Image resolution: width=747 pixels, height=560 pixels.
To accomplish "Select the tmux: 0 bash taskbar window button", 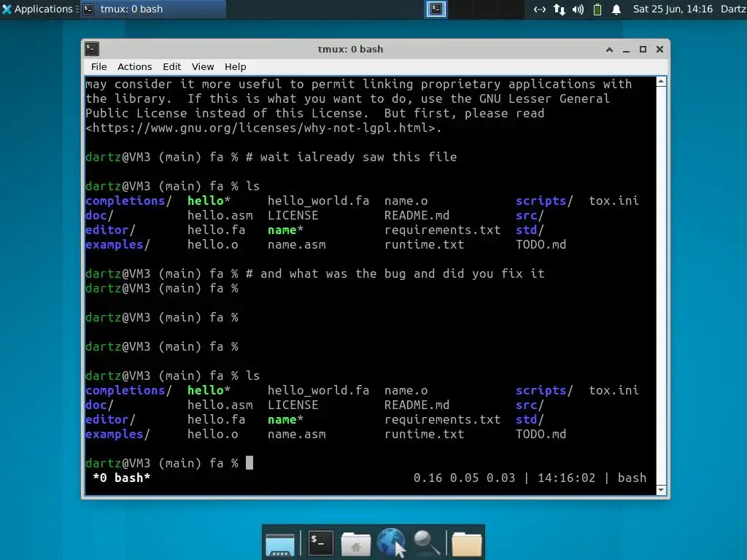I will 152,9.
